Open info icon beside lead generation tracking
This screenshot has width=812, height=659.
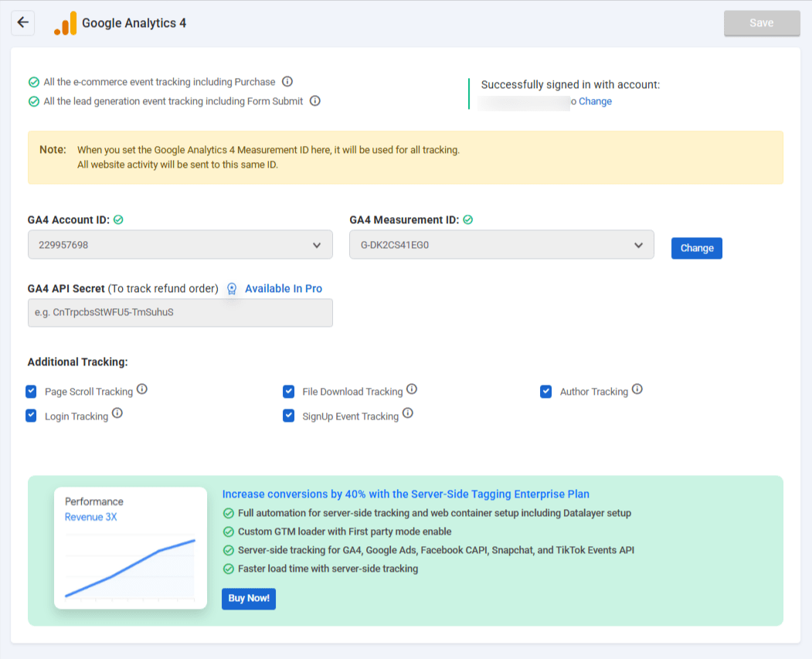coord(315,101)
